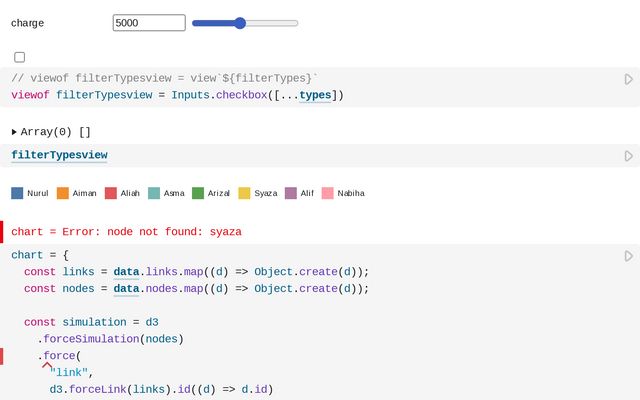
Task: Open the data reference in links line
Action: [126, 272]
